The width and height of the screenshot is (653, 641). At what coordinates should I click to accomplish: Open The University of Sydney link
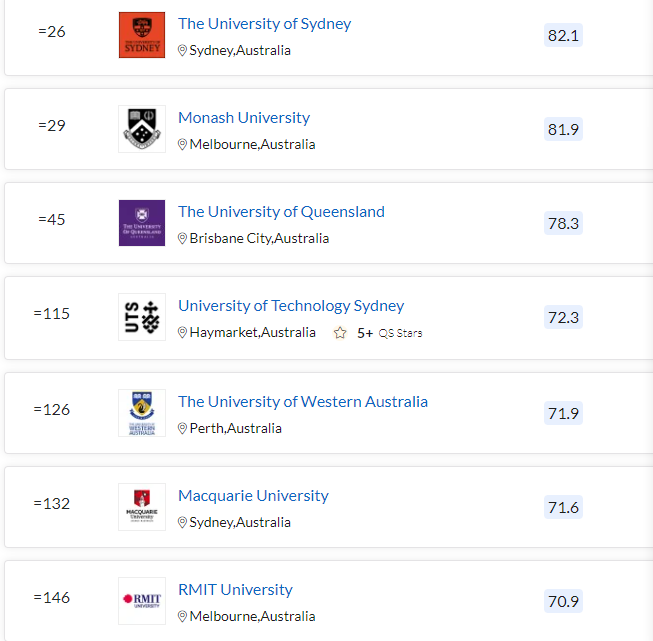click(x=264, y=24)
